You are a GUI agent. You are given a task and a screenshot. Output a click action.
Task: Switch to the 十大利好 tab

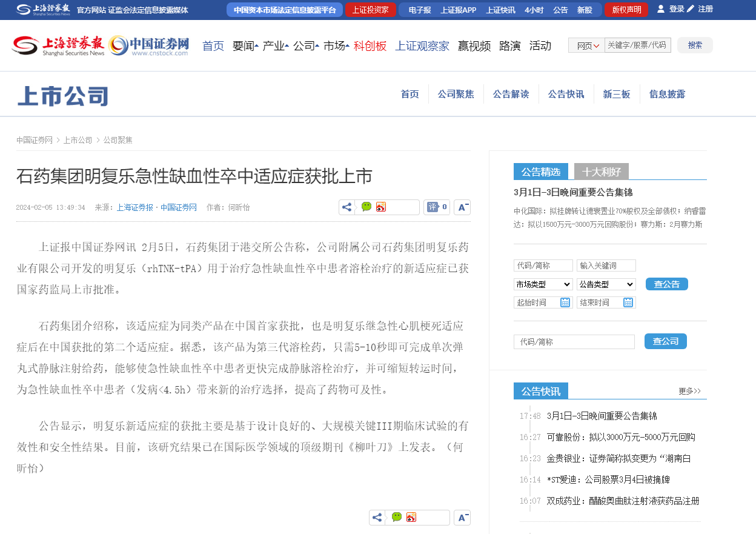click(601, 172)
